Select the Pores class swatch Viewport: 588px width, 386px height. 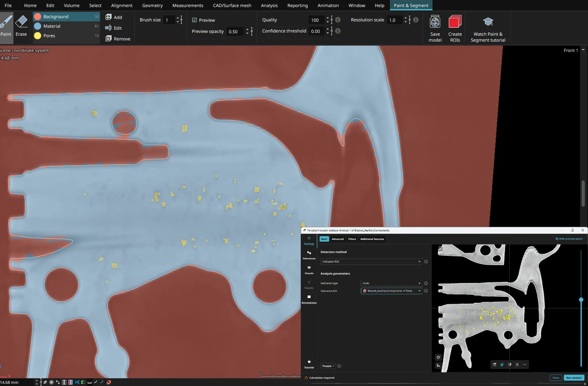pyautogui.click(x=37, y=36)
